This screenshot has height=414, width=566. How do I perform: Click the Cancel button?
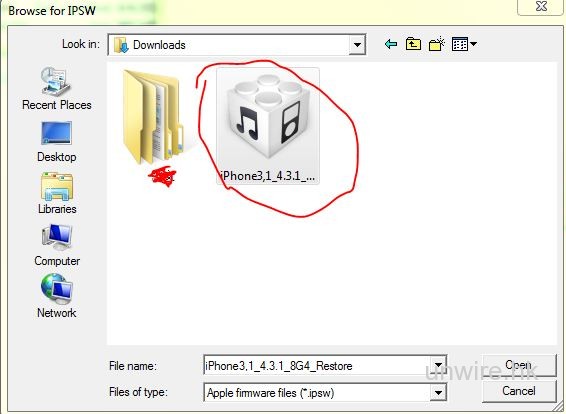519,391
